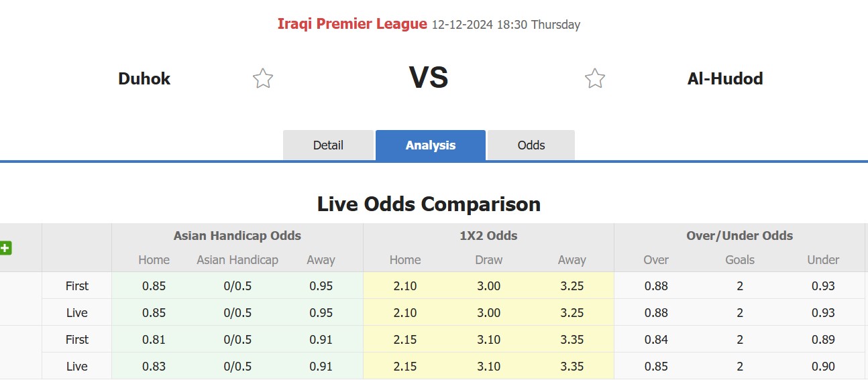Open the Iraqi Premier League link

352,24
